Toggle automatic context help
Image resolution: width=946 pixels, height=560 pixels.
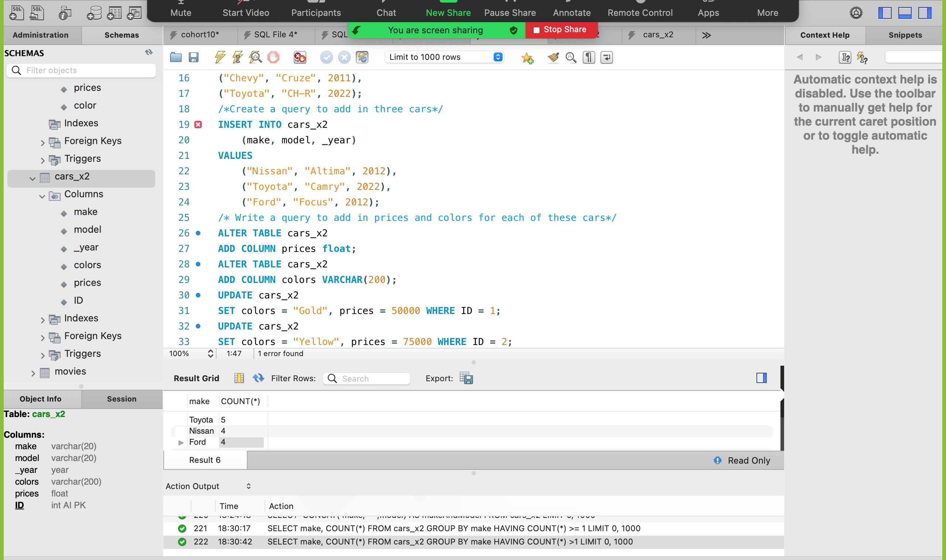[x=862, y=57]
